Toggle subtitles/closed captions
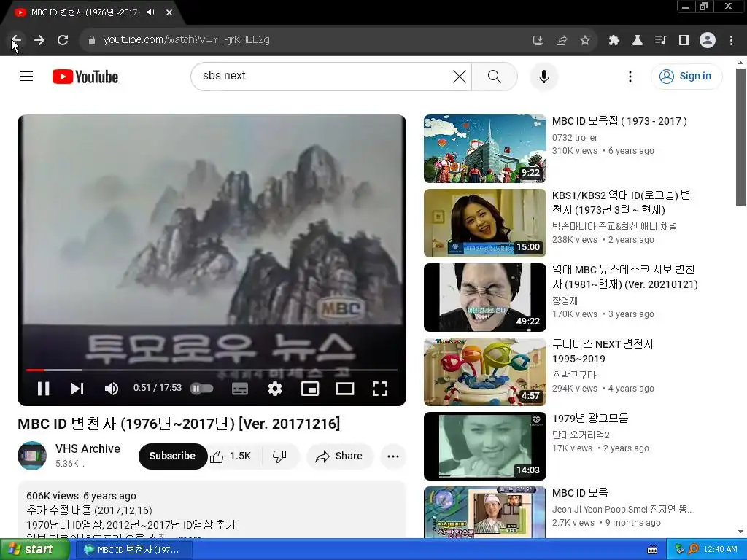 coord(239,389)
